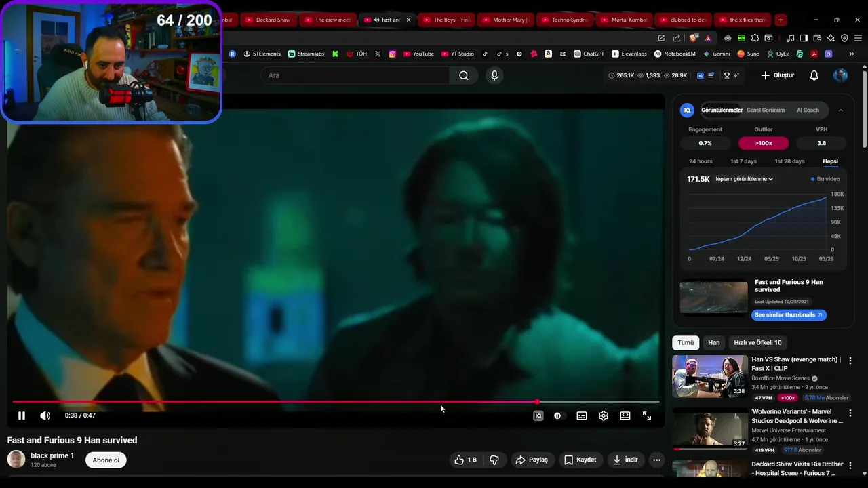Click the search magnifier button
This screenshot has height=488, width=868.
[x=464, y=75]
